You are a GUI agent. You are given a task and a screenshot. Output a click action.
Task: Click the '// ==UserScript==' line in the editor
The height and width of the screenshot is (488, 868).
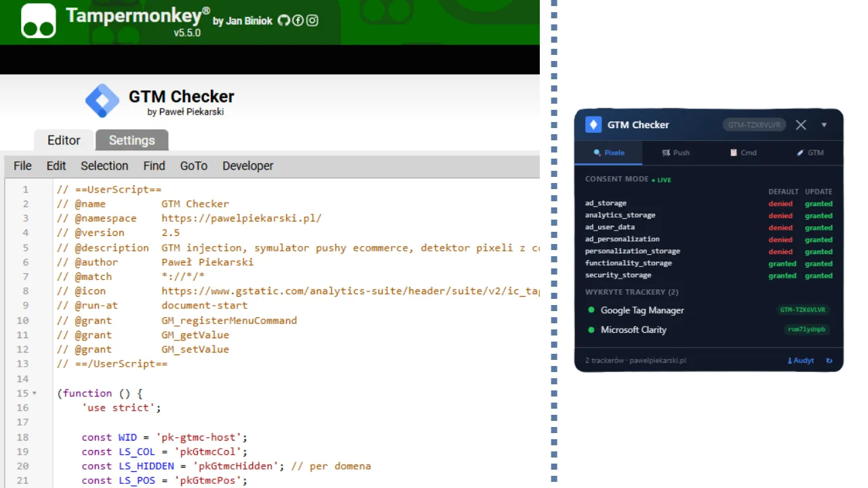(x=109, y=190)
